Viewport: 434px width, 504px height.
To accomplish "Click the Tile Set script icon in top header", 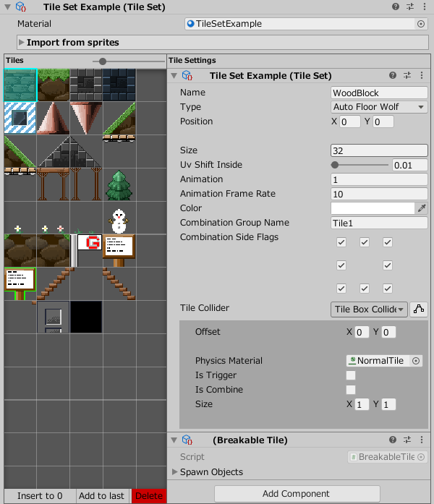I will [21, 7].
